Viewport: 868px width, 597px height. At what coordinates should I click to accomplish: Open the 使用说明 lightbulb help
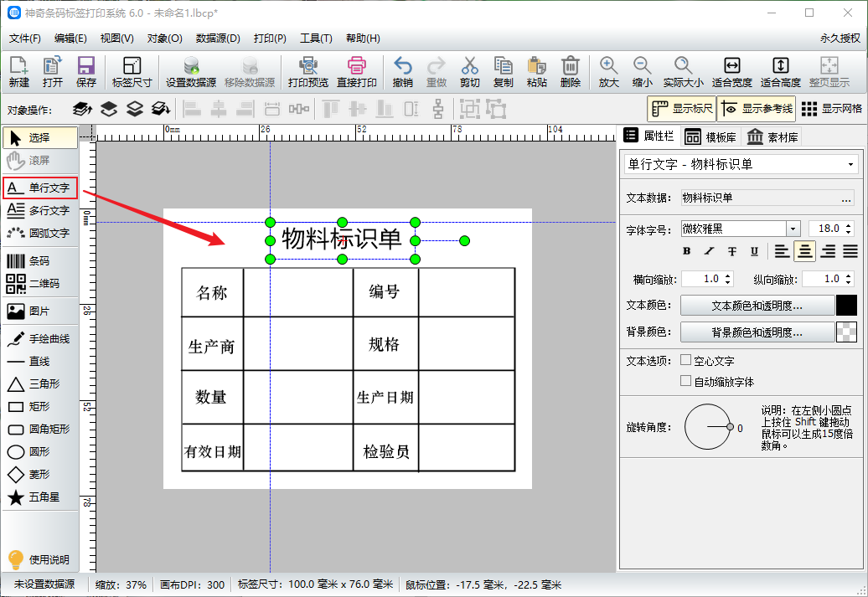click(40, 559)
